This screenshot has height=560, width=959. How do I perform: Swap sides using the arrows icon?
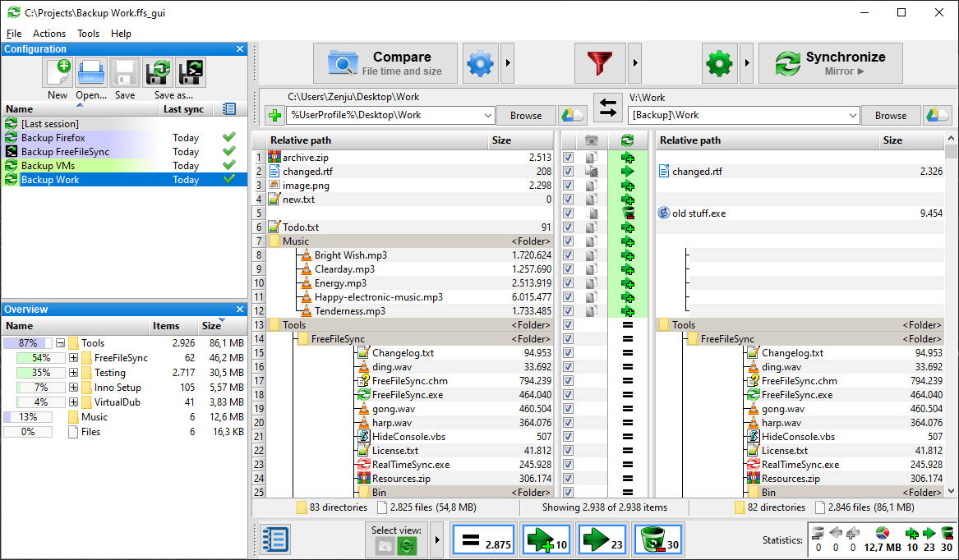[x=608, y=108]
